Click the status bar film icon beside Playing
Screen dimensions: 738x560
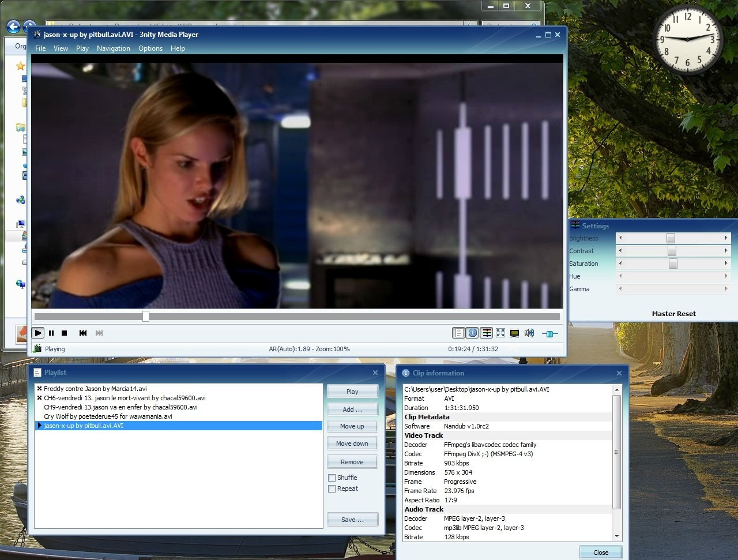click(x=37, y=349)
